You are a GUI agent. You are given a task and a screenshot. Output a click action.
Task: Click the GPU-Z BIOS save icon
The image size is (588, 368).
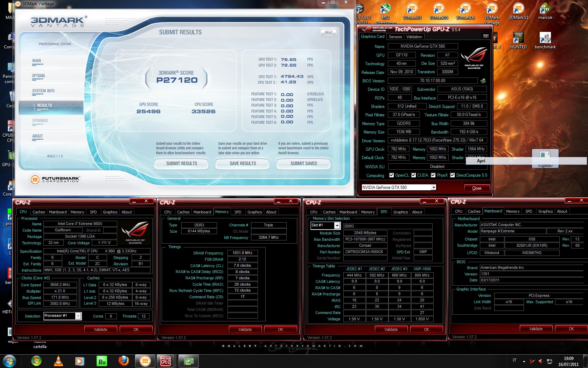click(x=483, y=81)
